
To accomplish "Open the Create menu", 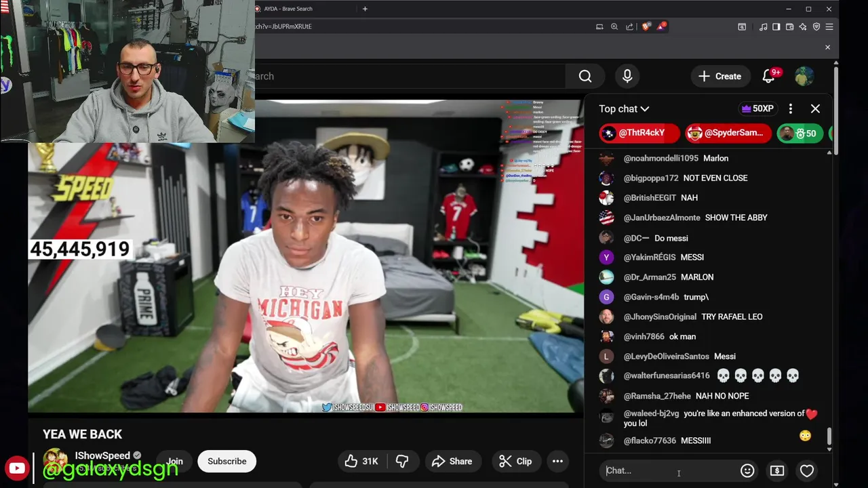I will 719,77.
